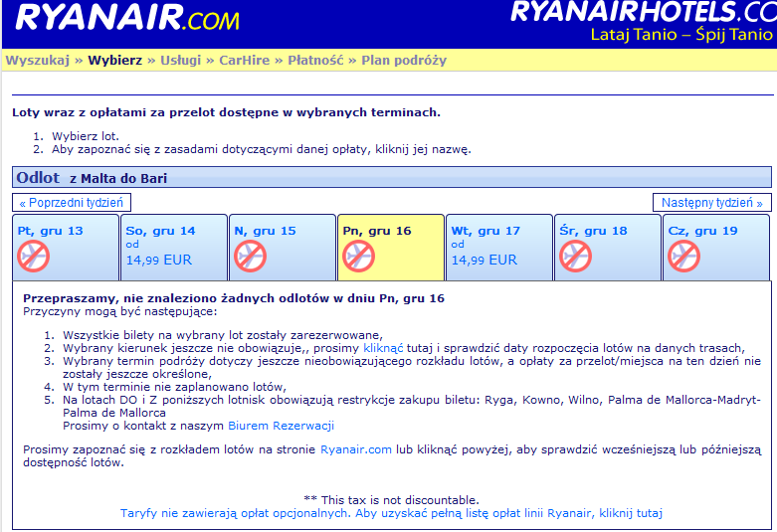The height and width of the screenshot is (532, 777).
Task: Click the no-flight icon for N, gru 15
Action: pyautogui.click(x=251, y=257)
